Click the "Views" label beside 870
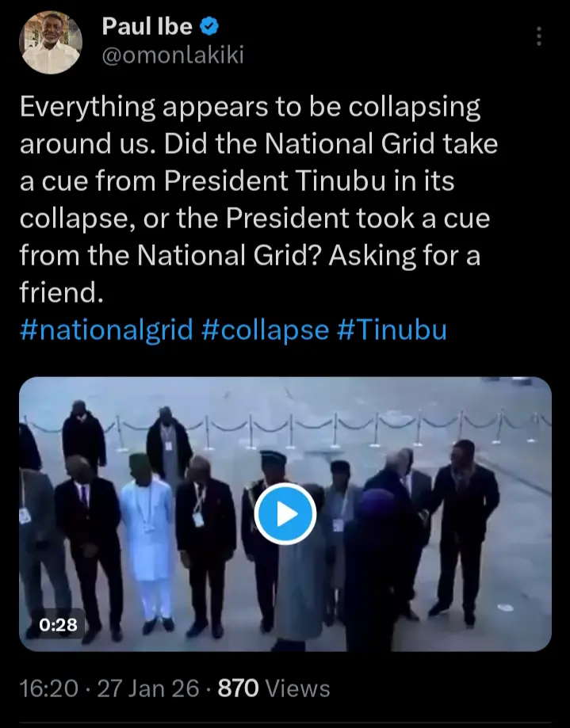This screenshot has width=570, height=728. click(x=299, y=688)
